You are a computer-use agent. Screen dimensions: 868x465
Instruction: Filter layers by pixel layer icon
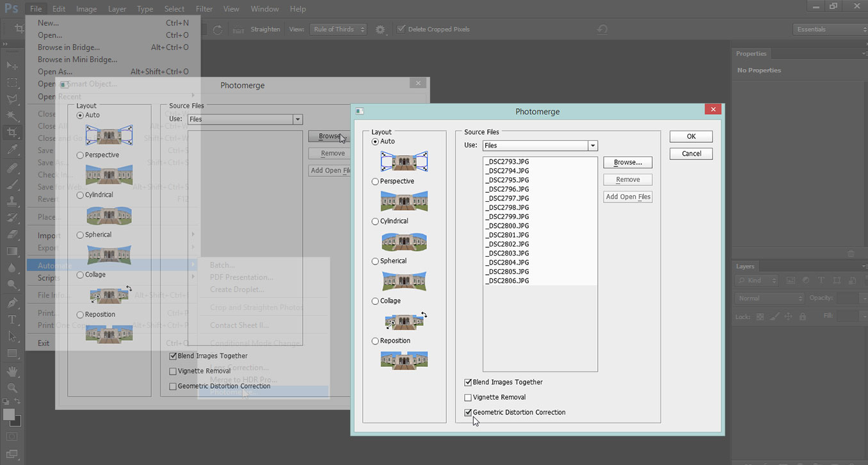tap(791, 281)
